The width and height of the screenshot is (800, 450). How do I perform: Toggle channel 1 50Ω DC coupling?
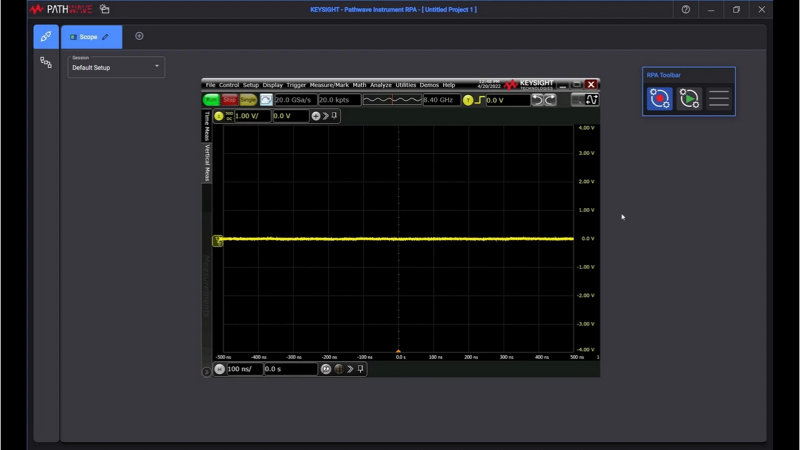pyautogui.click(x=229, y=116)
